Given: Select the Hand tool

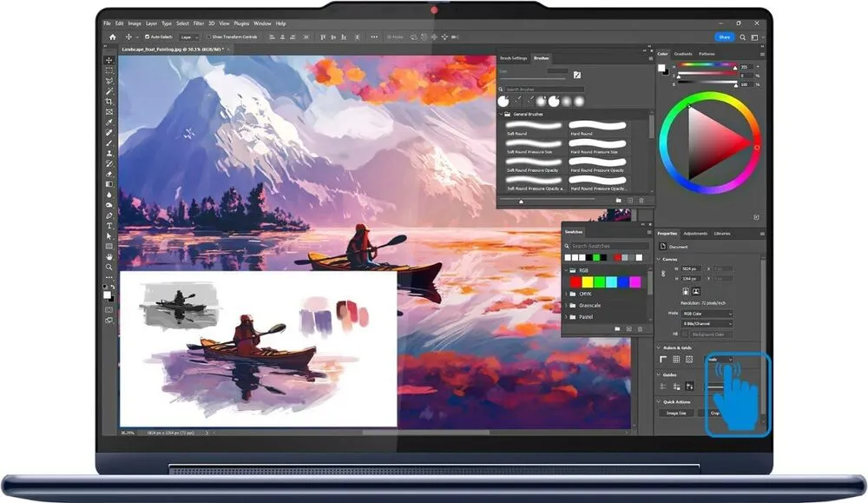Looking at the screenshot, I should (x=109, y=257).
